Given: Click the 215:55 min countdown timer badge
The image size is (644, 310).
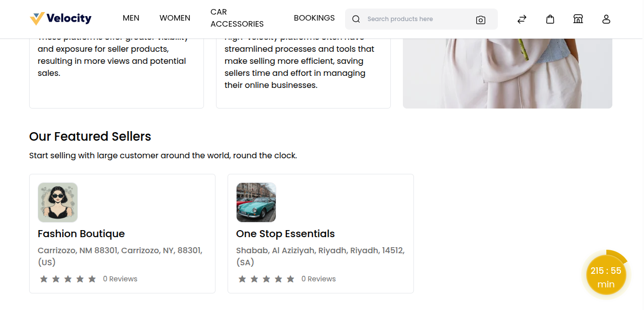Looking at the screenshot, I should tap(606, 277).
